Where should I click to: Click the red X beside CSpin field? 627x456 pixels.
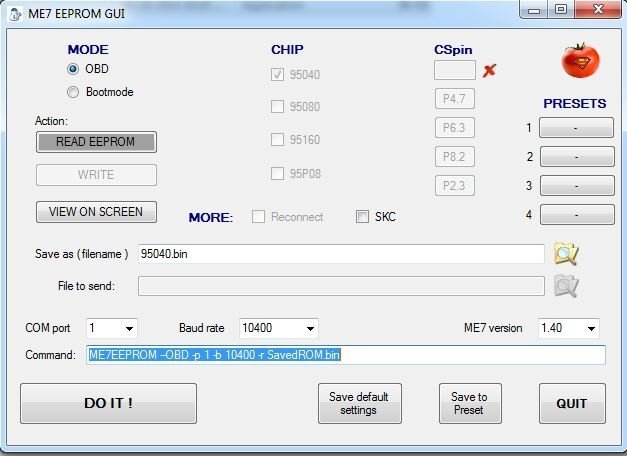click(x=489, y=70)
